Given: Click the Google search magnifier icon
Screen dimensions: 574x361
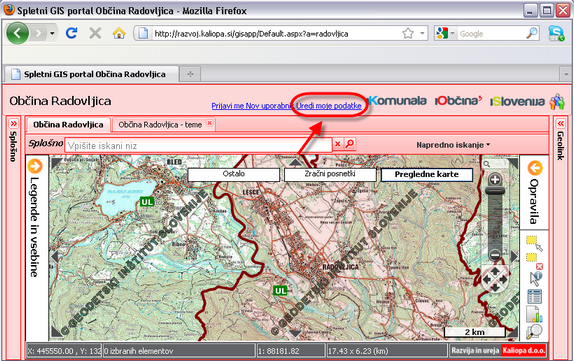Looking at the screenshot, I should point(532,33).
